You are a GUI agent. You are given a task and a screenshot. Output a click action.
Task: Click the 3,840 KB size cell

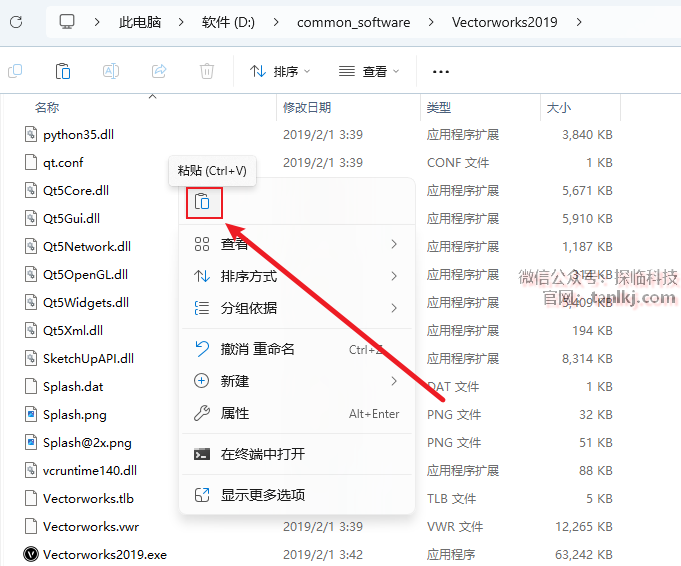[x=587, y=135]
